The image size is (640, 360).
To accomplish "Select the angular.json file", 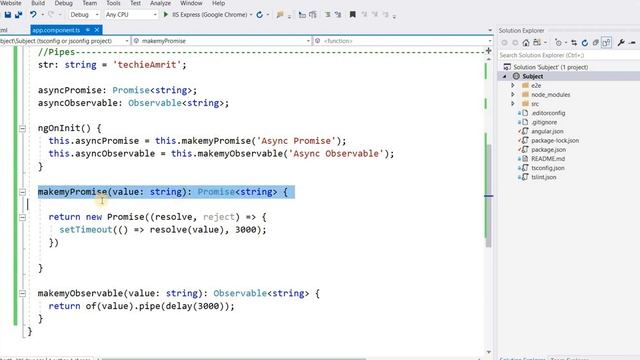I will (x=547, y=131).
